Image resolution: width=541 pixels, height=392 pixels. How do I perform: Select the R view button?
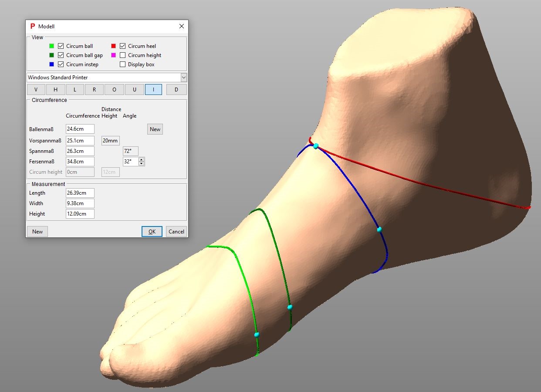pos(95,89)
